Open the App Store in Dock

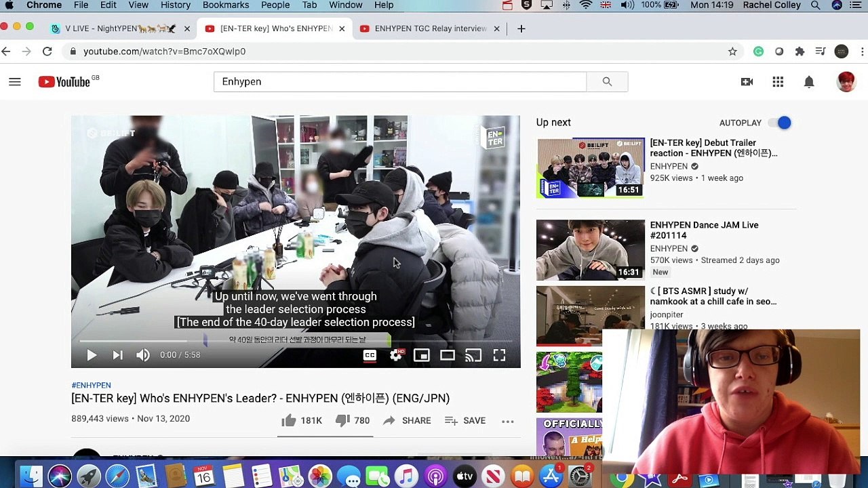pyautogui.click(x=551, y=476)
